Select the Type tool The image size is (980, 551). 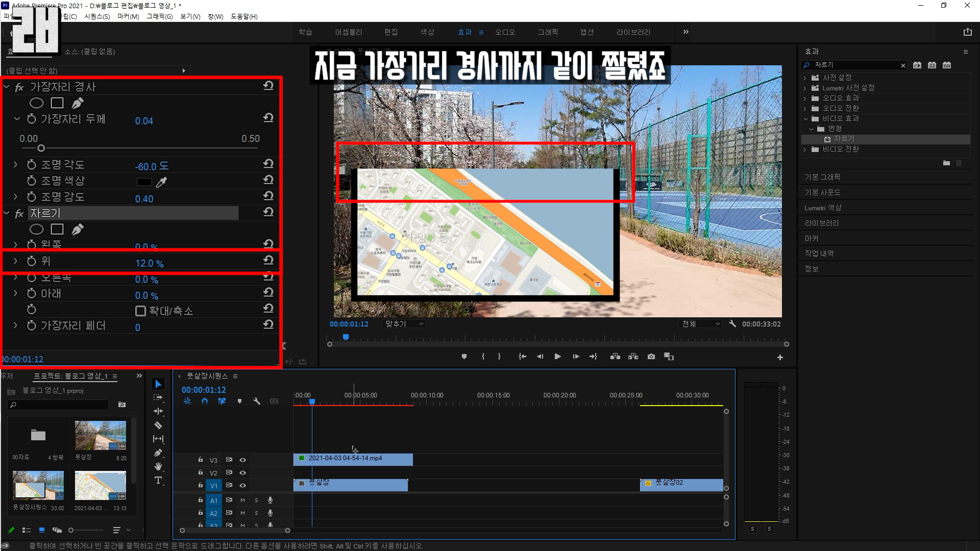[158, 481]
